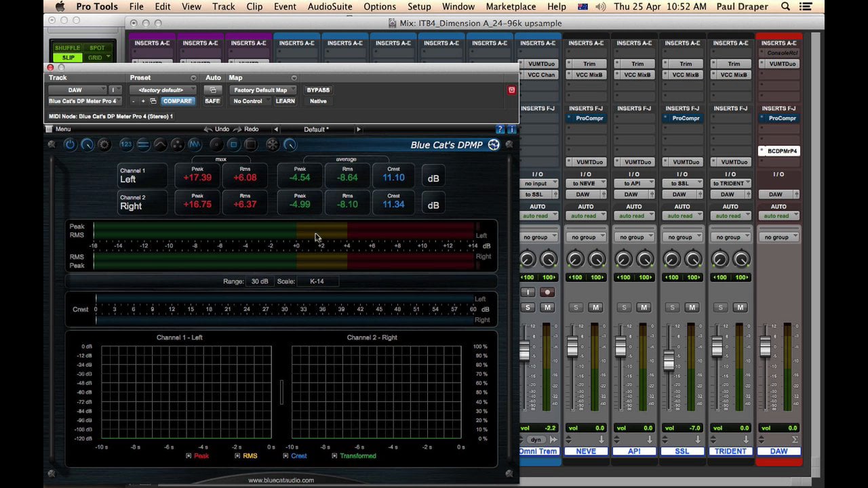Toggle the RMS curve checkbox
This screenshot has width=868, height=488.
[237, 456]
